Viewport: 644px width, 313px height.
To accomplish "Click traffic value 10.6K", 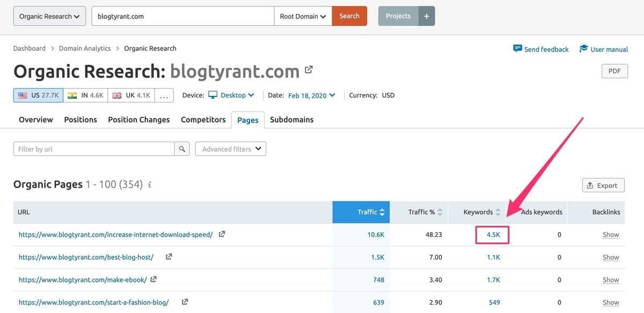I will tap(376, 235).
